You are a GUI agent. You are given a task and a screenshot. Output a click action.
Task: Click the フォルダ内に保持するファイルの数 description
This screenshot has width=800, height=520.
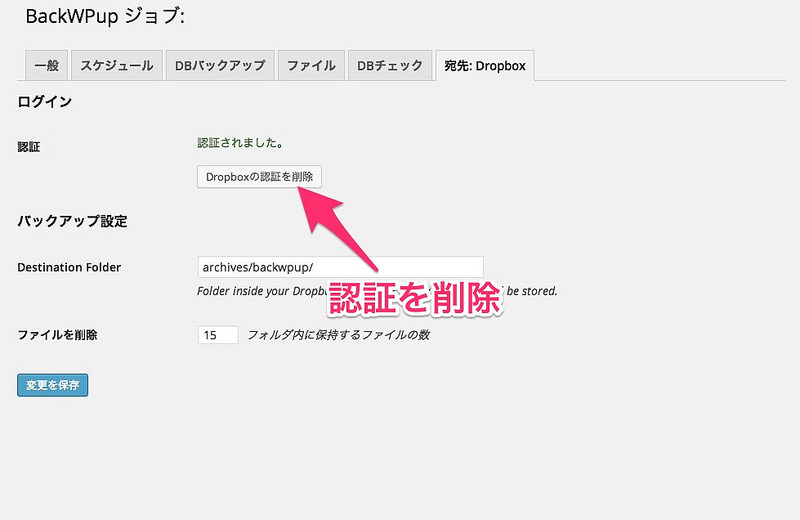[x=339, y=335]
